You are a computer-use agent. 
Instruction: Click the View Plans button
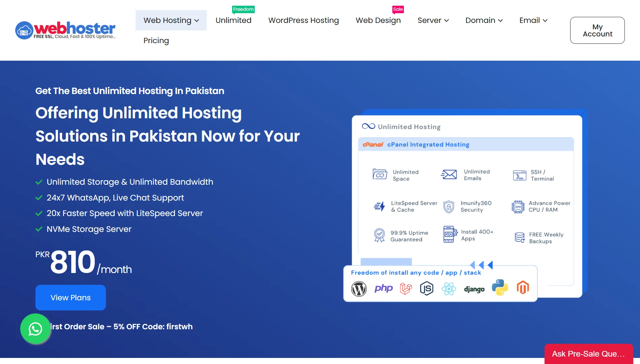coord(71,298)
